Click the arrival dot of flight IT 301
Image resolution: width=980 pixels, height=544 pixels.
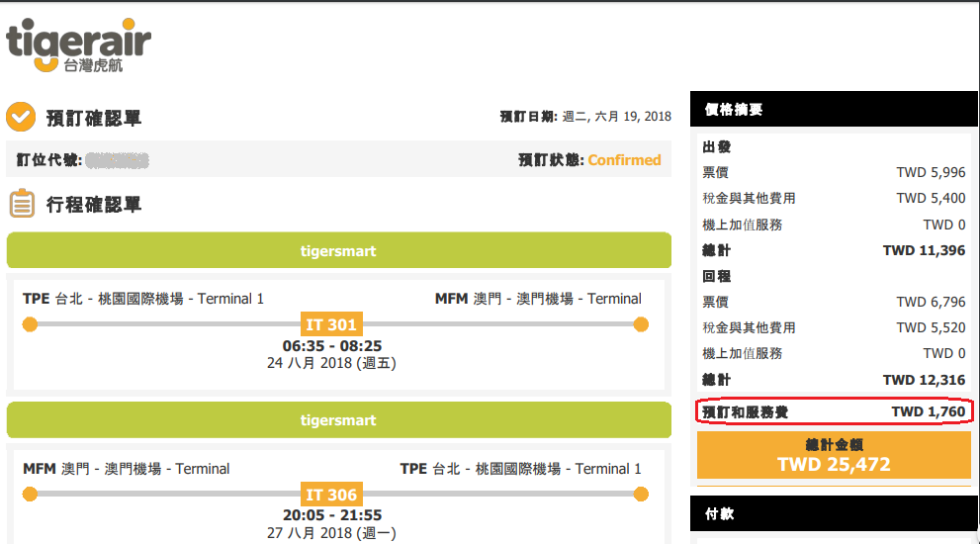(x=641, y=324)
